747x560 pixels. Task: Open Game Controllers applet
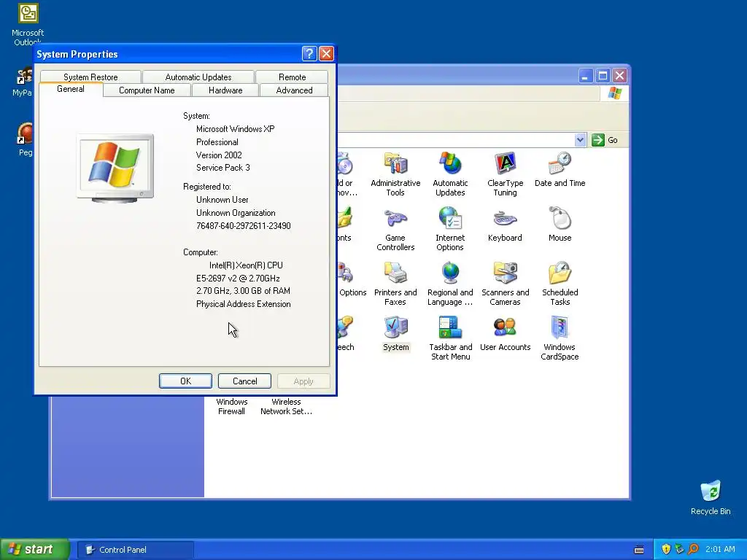[x=395, y=228]
